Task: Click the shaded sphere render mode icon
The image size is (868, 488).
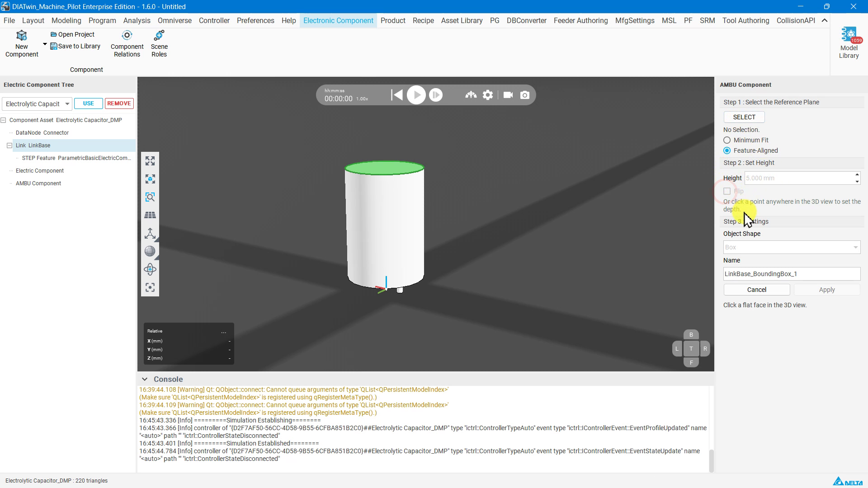Action: pos(150,251)
